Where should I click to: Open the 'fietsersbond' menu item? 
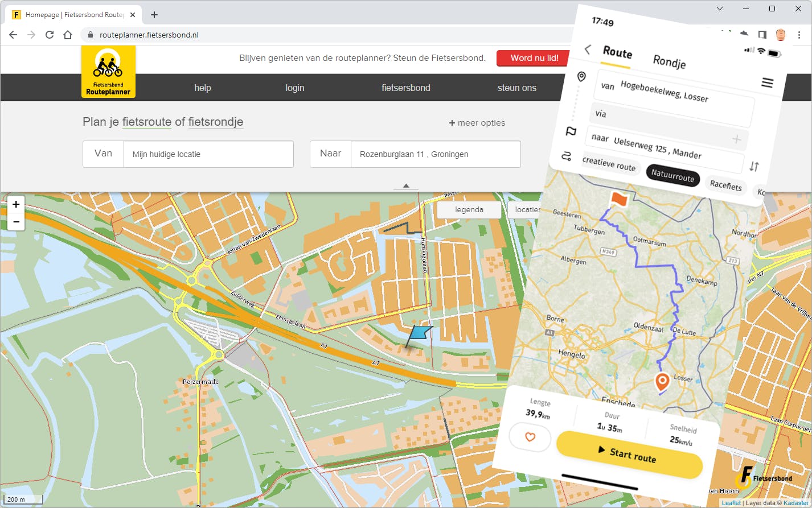406,88
